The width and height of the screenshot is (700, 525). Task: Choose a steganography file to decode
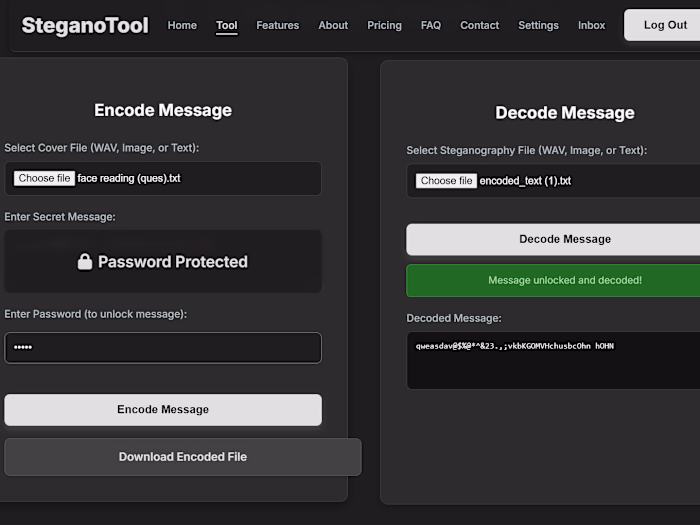point(446,181)
